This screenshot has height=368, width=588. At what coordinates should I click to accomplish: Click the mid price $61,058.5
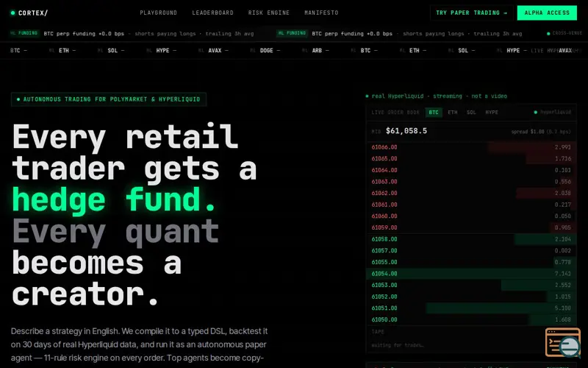pyautogui.click(x=406, y=131)
